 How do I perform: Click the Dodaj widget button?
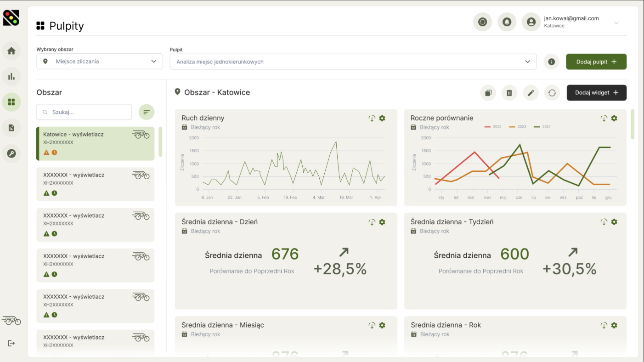(596, 93)
